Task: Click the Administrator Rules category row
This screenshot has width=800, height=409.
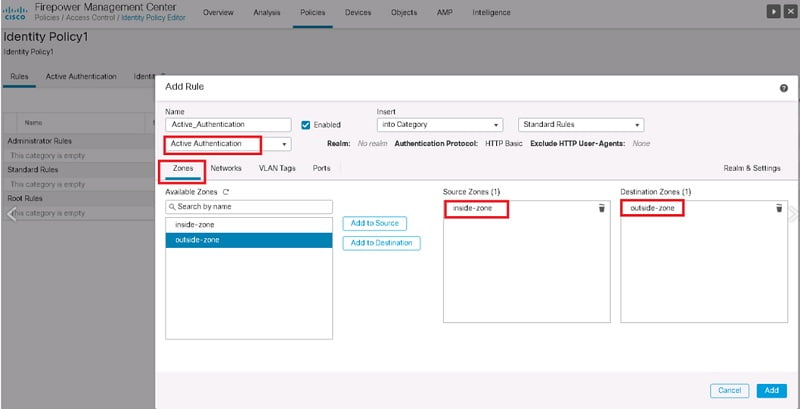Action: click(x=78, y=141)
